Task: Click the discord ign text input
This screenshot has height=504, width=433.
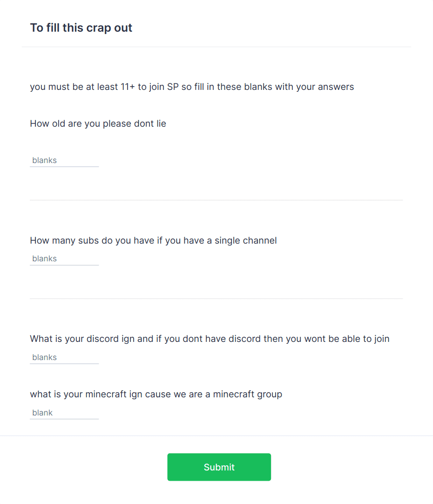Action: coord(64,357)
